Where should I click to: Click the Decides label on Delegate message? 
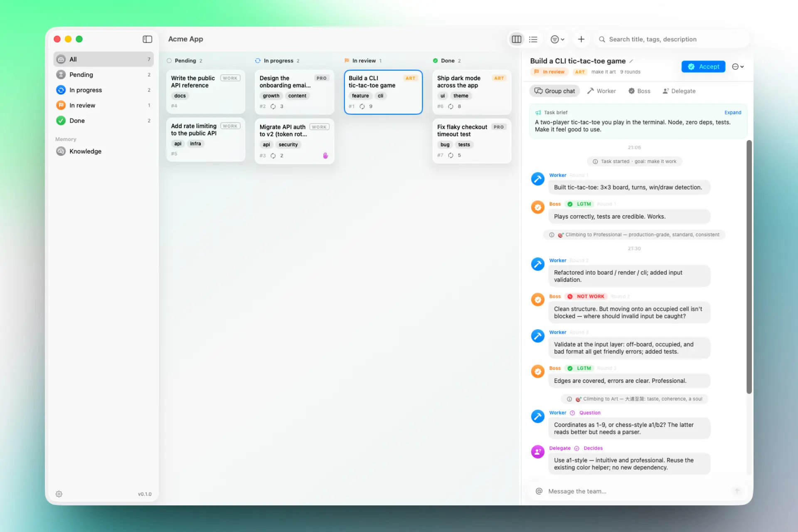click(593, 448)
